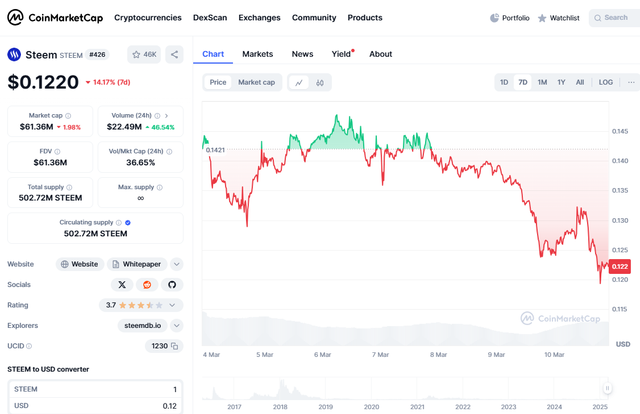This screenshot has height=414, width=640.
Task: Open DexScan nav menu
Action: click(210, 18)
